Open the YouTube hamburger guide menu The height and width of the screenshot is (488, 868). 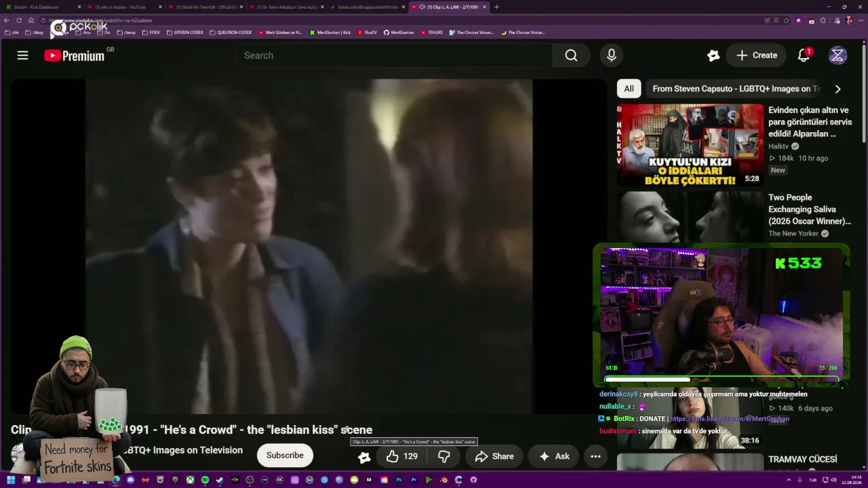point(23,56)
